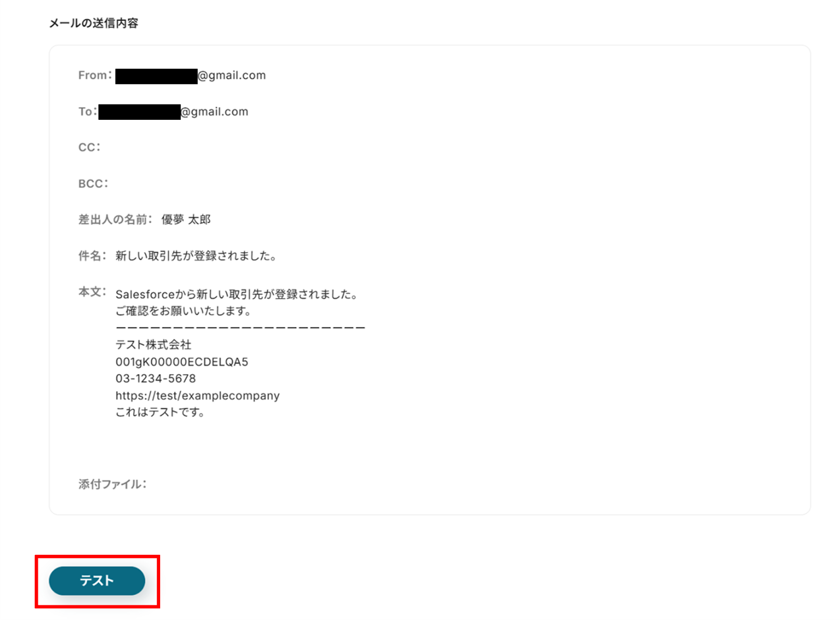Image resolution: width=840 pixels, height=620 pixels.
Task: Click the CC field label
Action: pos(89,148)
